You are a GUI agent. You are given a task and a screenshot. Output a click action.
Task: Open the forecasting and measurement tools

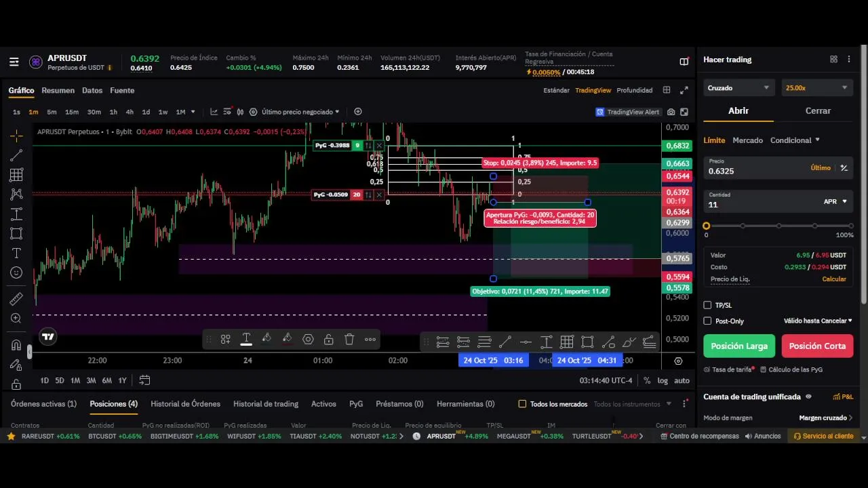(x=16, y=214)
